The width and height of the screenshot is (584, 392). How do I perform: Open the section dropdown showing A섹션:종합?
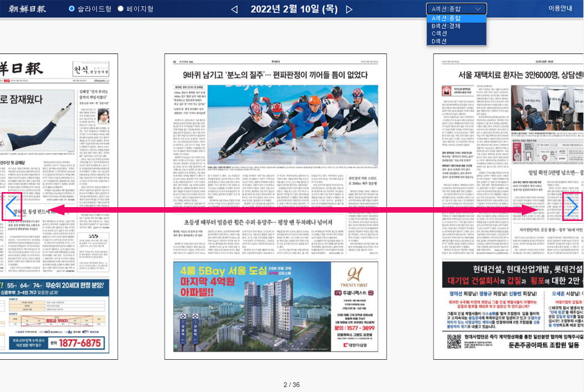click(x=456, y=8)
